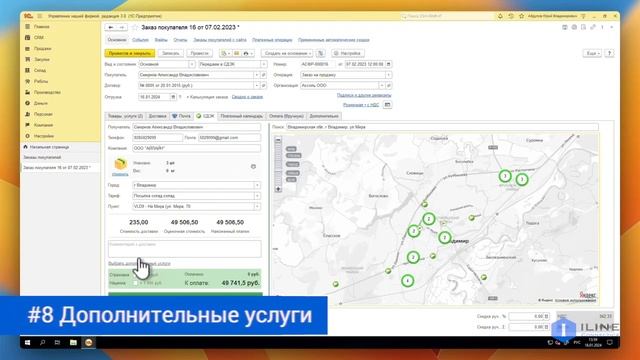This screenshot has height=360, width=640.
Task: Click the Комментарий к доставке text box
Action: [184, 249]
